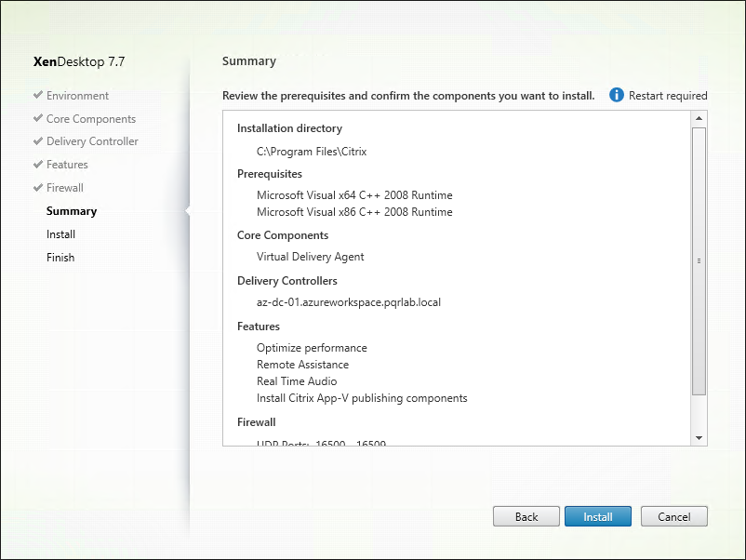The height and width of the screenshot is (560, 746).
Task: Click the Installation directory heading
Action: tap(289, 128)
